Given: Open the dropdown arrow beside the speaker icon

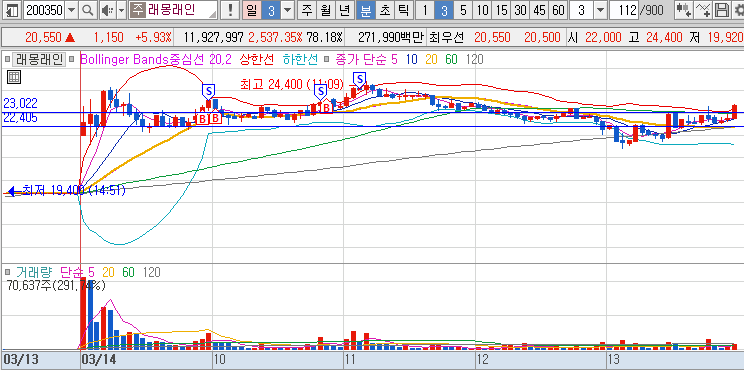Looking at the screenshot, I should coord(121,10).
